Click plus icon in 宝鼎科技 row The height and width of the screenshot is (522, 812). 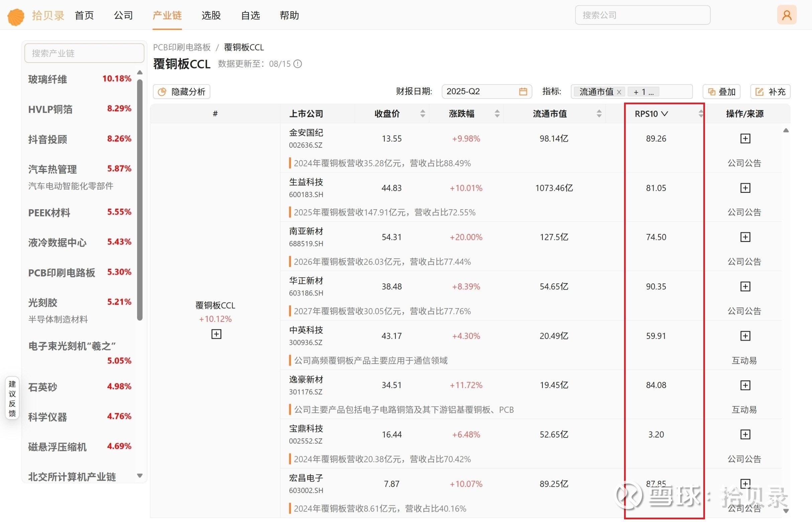[x=745, y=434]
